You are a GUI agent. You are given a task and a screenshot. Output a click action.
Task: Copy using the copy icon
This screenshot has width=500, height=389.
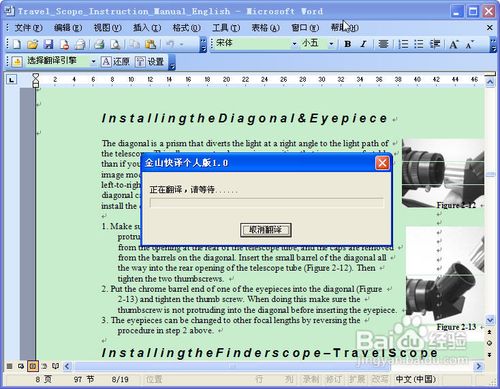tap(134, 44)
